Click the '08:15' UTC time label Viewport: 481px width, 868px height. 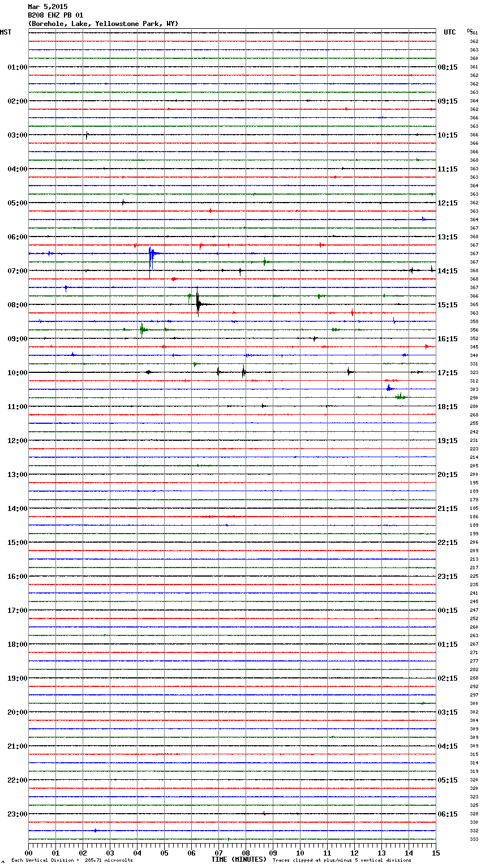pos(448,67)
